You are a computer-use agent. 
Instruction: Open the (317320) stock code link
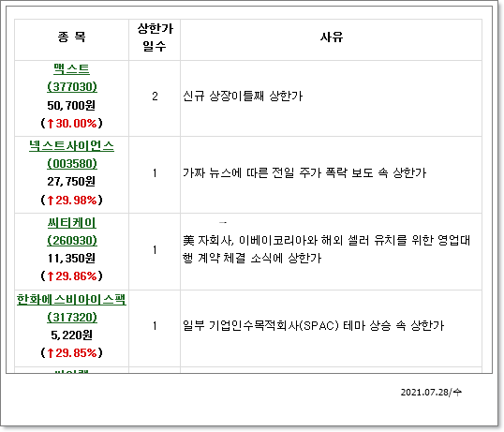pos(72,318)
